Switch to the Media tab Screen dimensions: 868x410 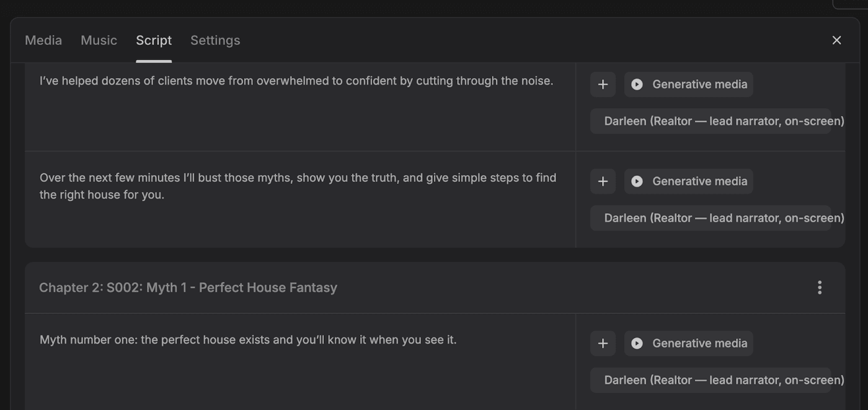pyautogui.click(x=43, y=40)
